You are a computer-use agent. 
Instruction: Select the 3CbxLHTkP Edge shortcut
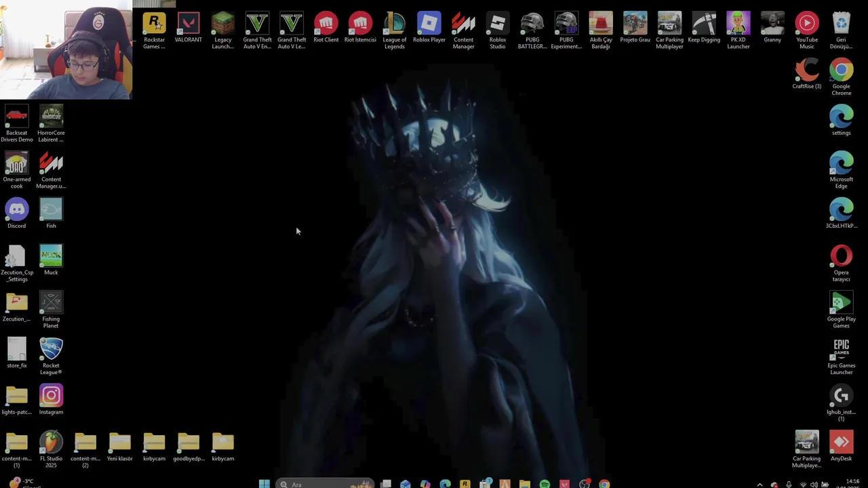tap(842, 213)
